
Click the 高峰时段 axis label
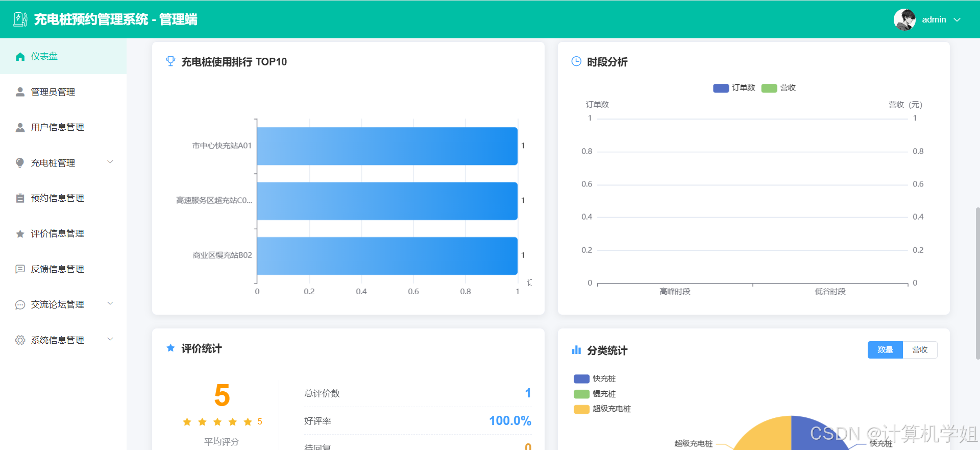click(x=675, y=291)
